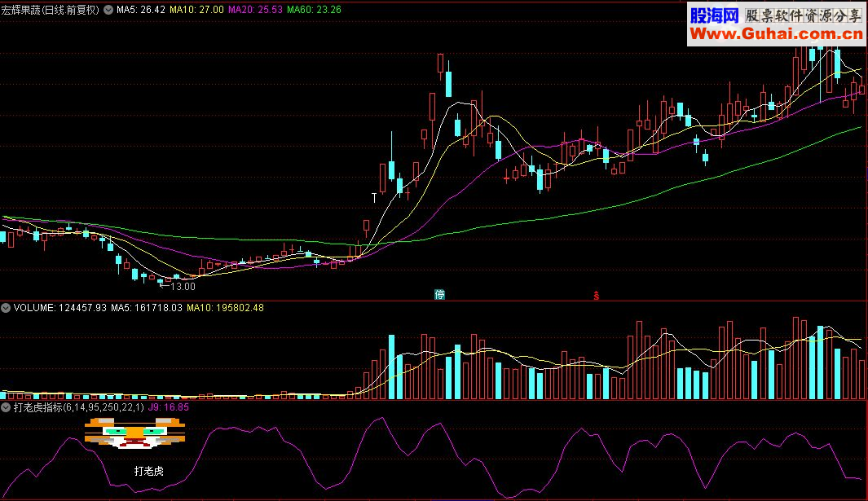The image size is (868, 501).
Task: Click the red S marker on timeline
Action: click(x=597, y=296)
